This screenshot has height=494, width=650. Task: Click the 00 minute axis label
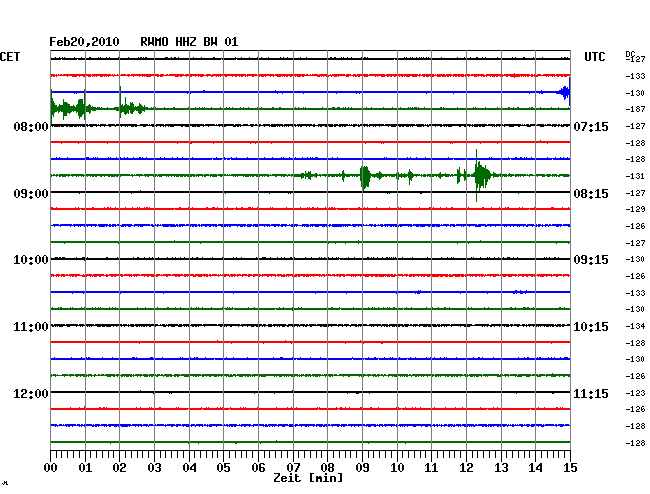pos(51,468)
